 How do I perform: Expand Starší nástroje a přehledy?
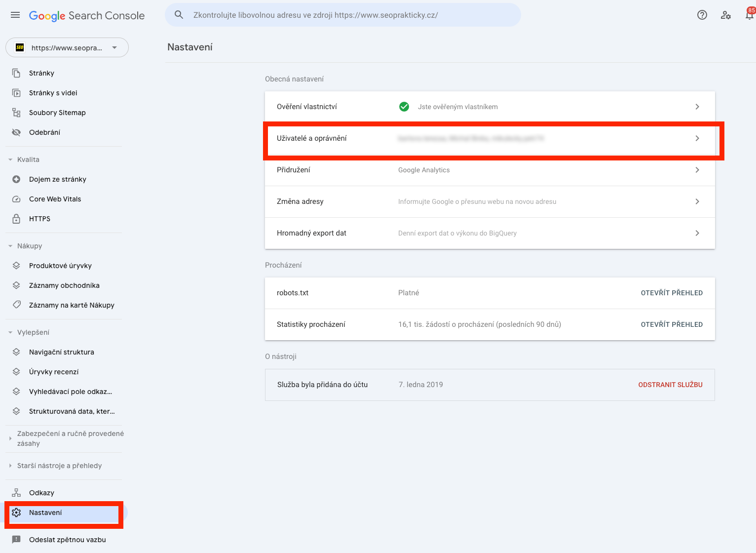10,466
